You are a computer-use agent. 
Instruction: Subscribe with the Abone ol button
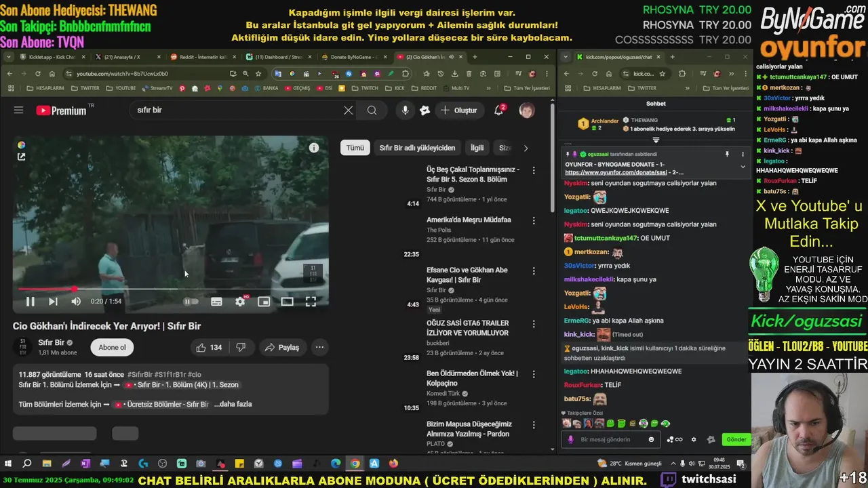pos(112,347)
